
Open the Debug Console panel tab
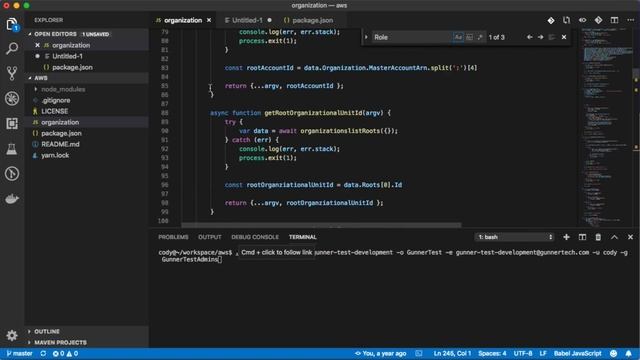(255, 237)
